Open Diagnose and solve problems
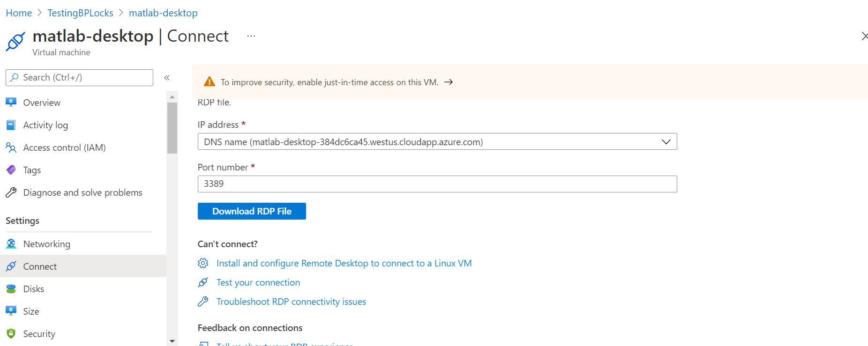 click(83, 192)
